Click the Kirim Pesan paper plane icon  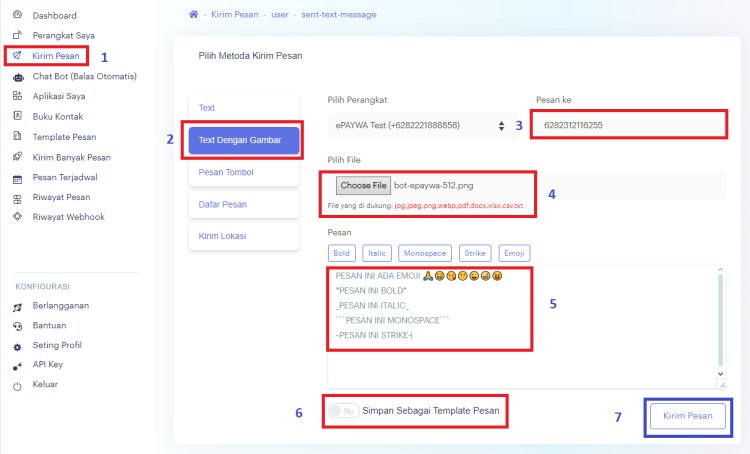[x=17, y=55]
